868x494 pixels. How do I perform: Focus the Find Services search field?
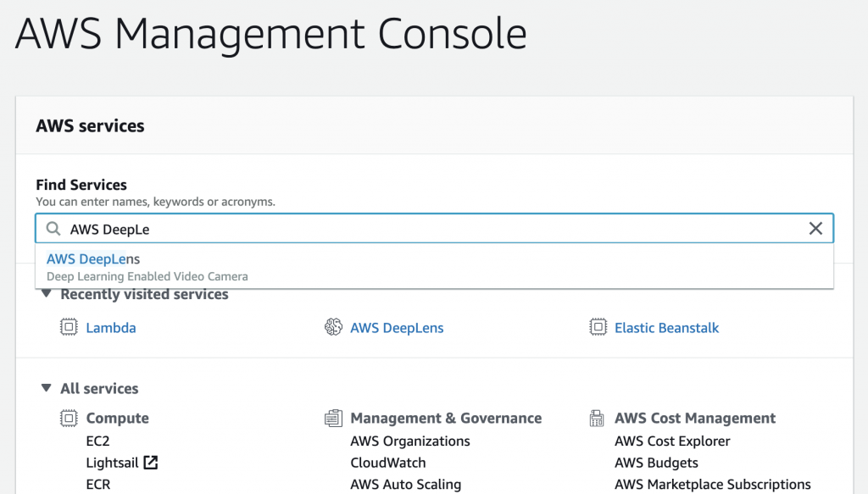pos(435,229)
